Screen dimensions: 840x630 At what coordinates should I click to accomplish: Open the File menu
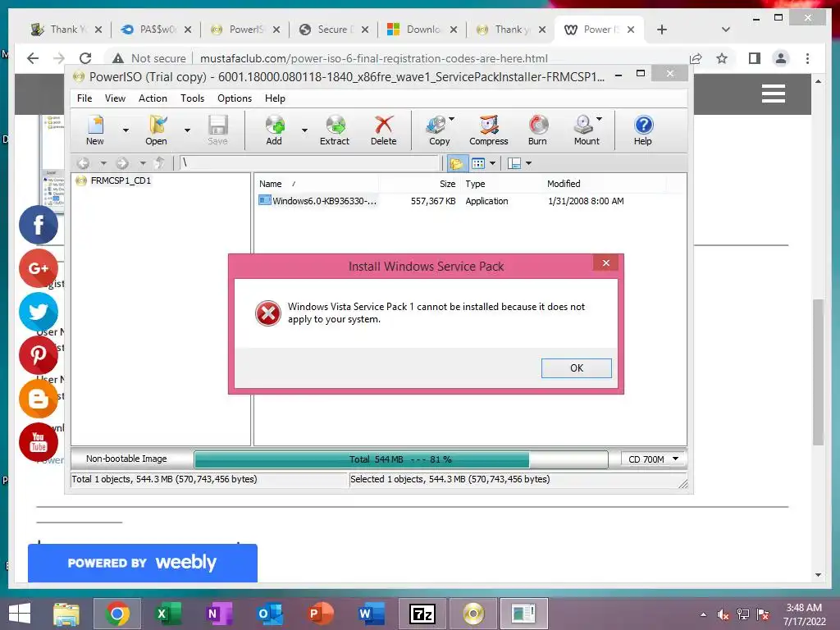(x=84, y=98)
